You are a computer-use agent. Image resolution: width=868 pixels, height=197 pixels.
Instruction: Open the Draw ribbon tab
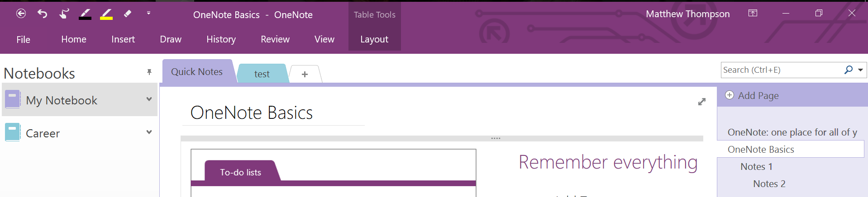[x=171, y=39]
